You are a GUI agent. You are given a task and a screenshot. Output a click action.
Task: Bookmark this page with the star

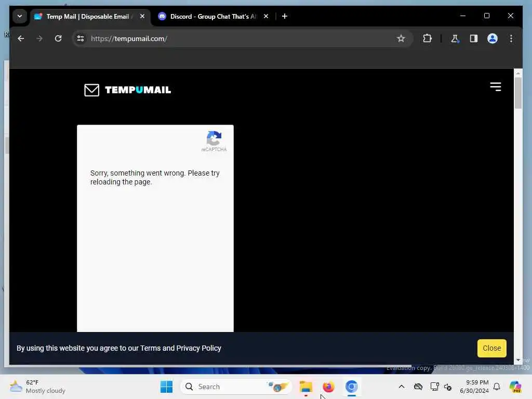[x=401, y=38]
